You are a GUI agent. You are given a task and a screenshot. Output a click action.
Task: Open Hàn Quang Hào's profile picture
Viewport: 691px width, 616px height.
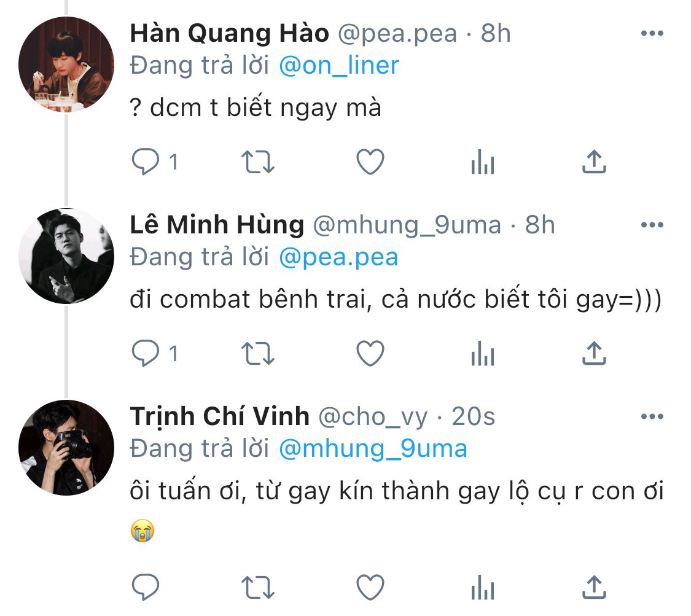[66, 64]
